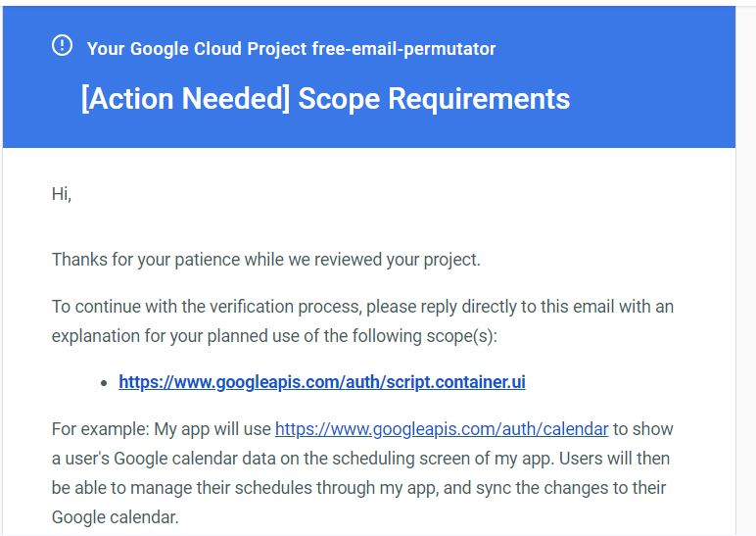This screenshot has width=756, height=536.
Task: Click the 'Hi,' greeting line
Action: point(62,194)
